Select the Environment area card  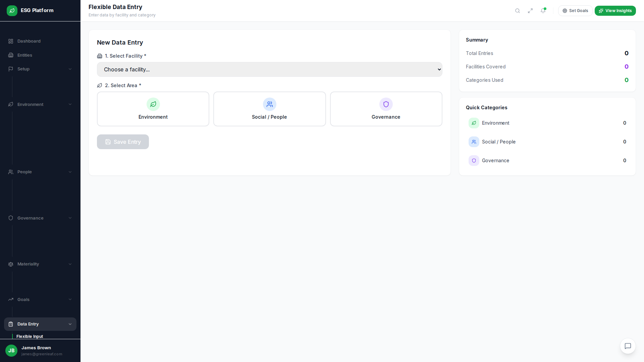point(153,109)
